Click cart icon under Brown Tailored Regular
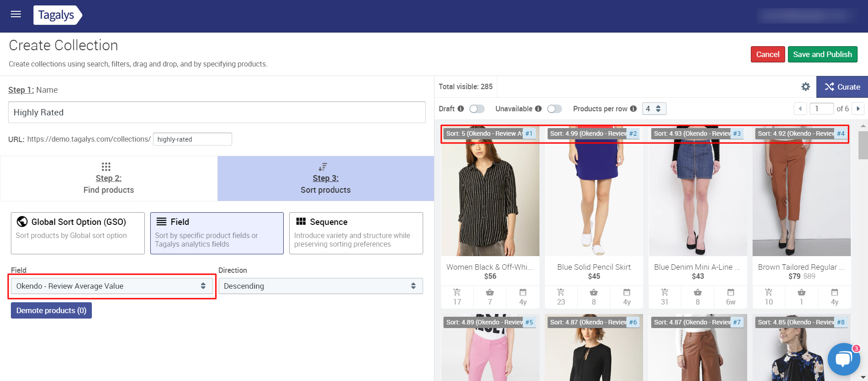Image resolution: width=868 pixels, height=381 pixels. 768,292
